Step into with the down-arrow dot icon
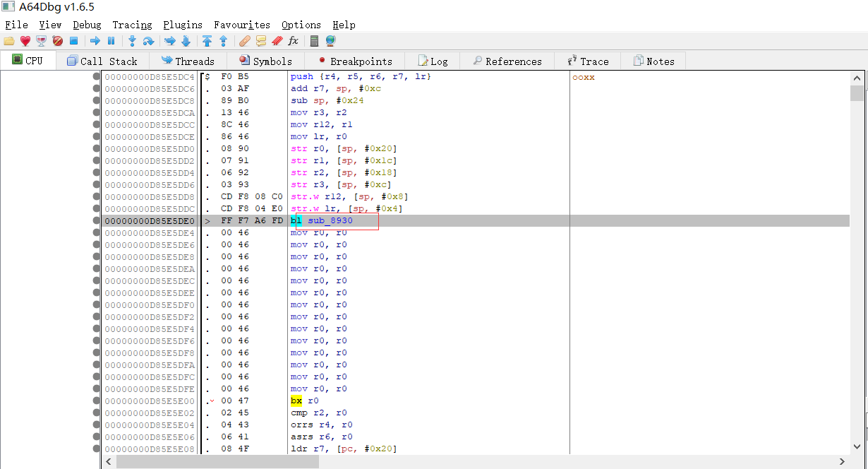This screenshot has height=469, width=868. tap(132, 41)
